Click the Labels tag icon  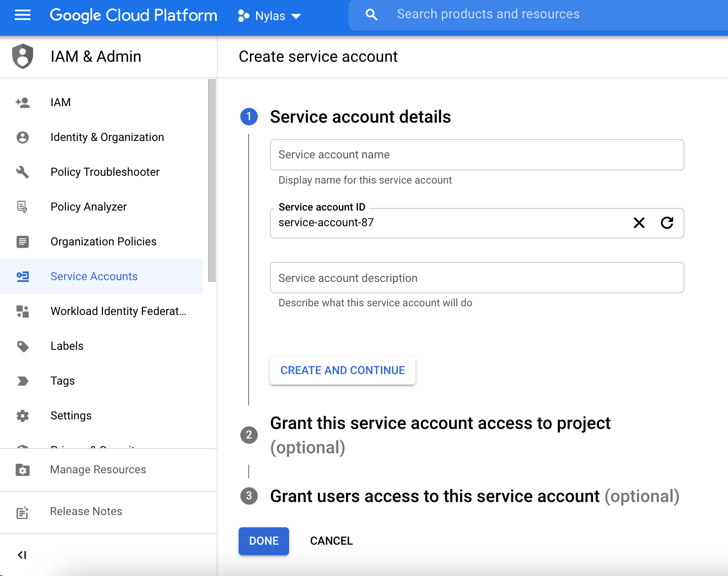point(22,346)
